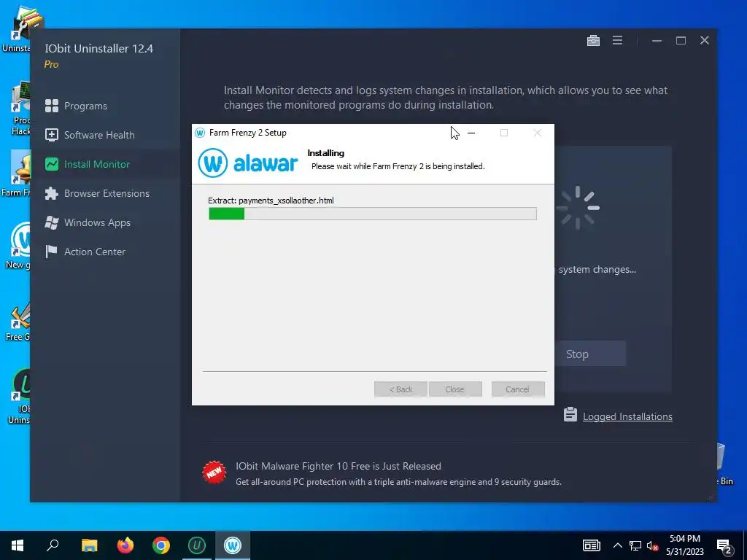Screen dimensions: 747x560
Task: Maximize the IObit Uninstaller window
Action: pyautogui.click(x=681, y=41)
